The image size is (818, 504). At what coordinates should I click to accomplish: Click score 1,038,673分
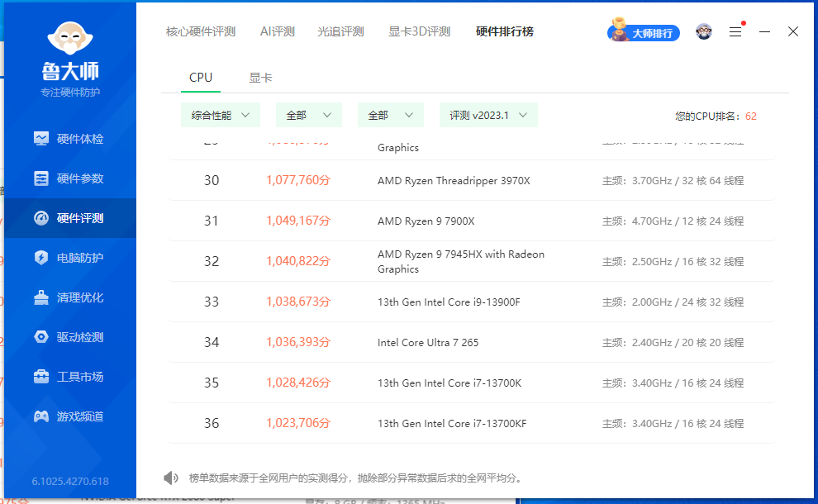coord(298,302)
